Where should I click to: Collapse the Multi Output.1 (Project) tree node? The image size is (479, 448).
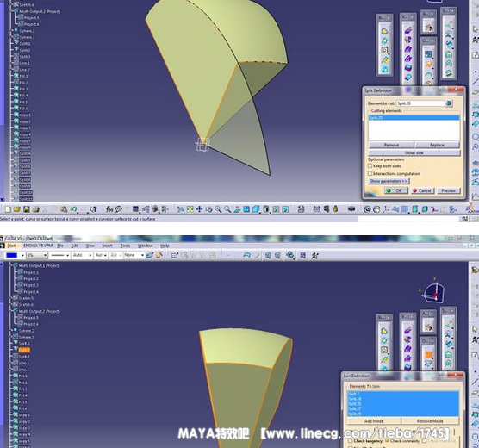click(11, 266)
